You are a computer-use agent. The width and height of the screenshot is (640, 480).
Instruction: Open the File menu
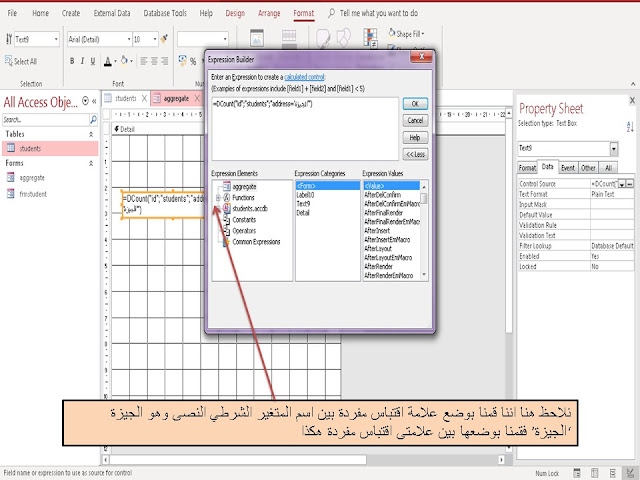pyautogui.click(x=12, y=13)
